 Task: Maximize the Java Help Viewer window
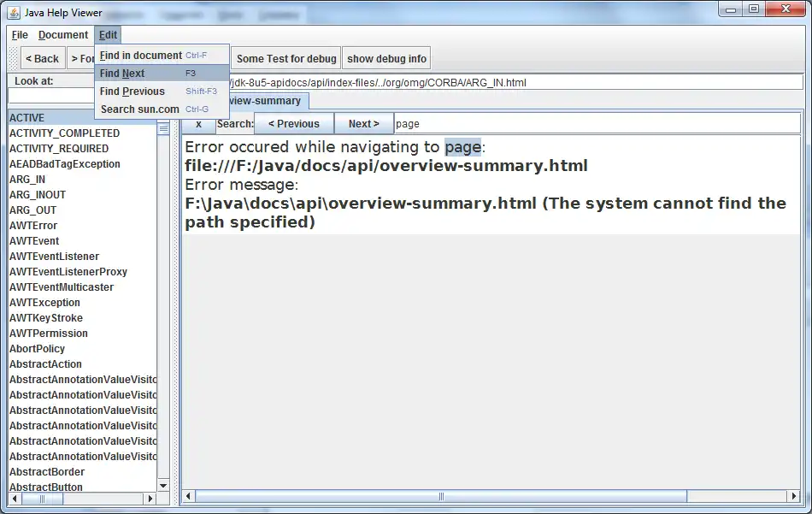tap(754, 9)
